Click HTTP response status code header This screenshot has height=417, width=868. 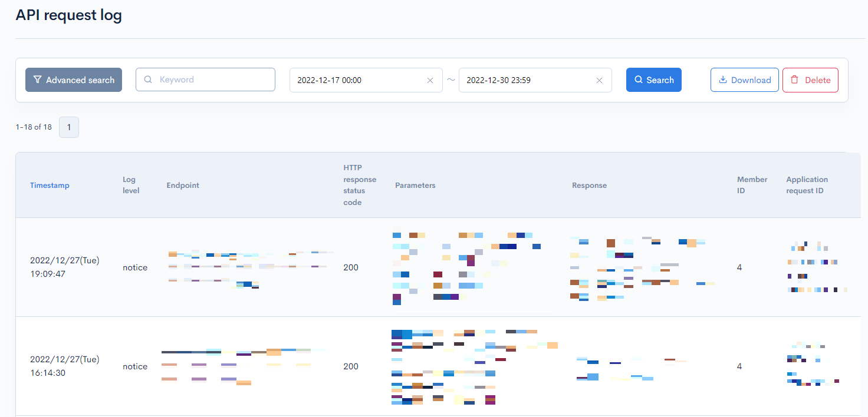coord(360,185)
